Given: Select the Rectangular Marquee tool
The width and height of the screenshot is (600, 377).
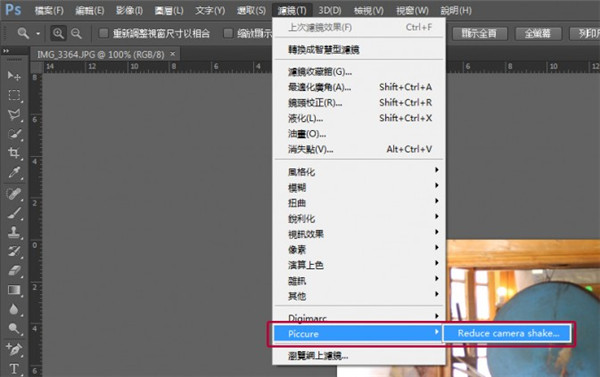Looking at the screenshot, I should [14, 95].
